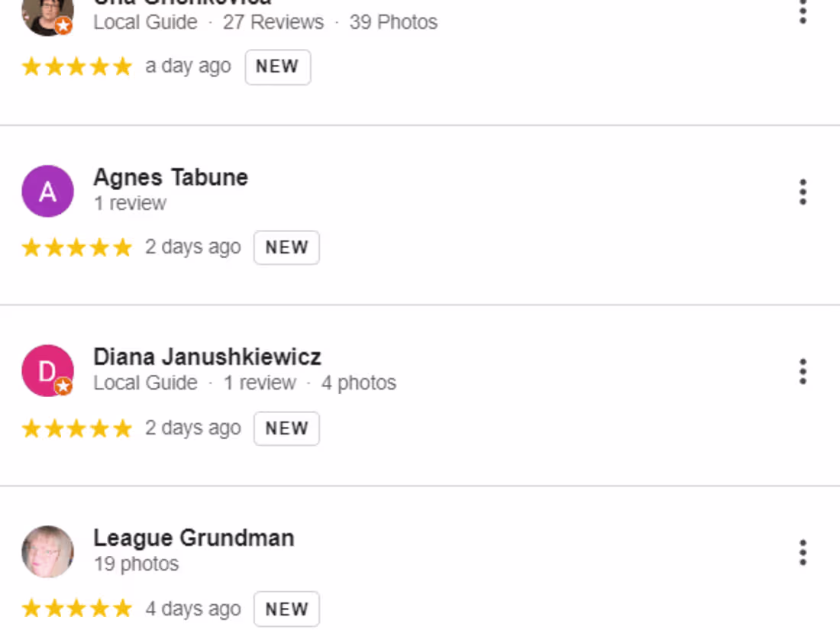The width and height of the screenshot is (840, 630).
Task: Click the three-dot menu beside League Grundman
Action: click(x=803, y=552)
